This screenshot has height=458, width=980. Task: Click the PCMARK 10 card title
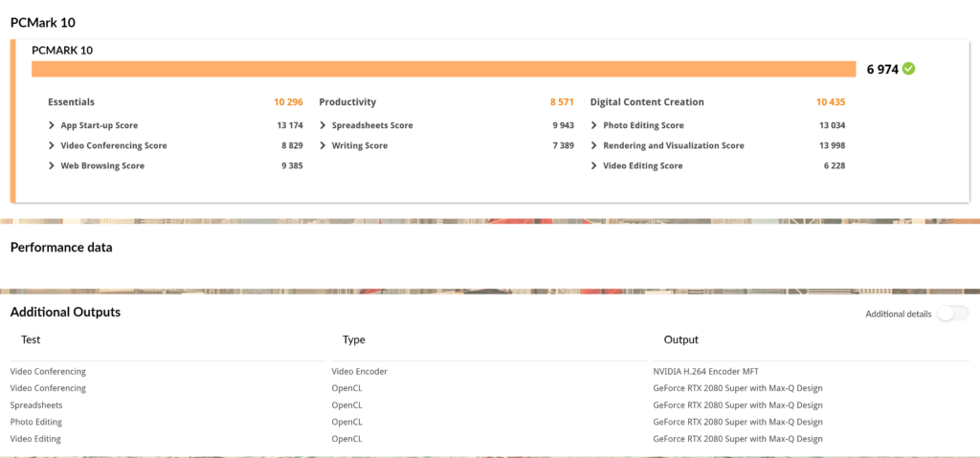click(62, 51)
